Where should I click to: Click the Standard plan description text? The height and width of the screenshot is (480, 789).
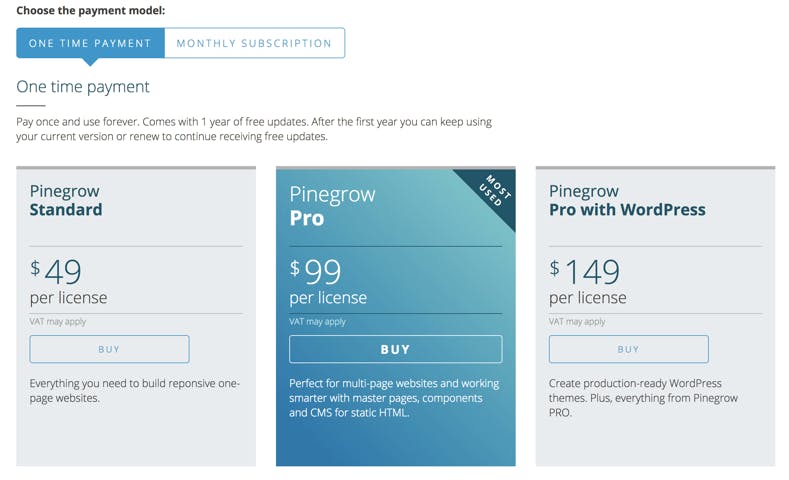pos(134,390)
